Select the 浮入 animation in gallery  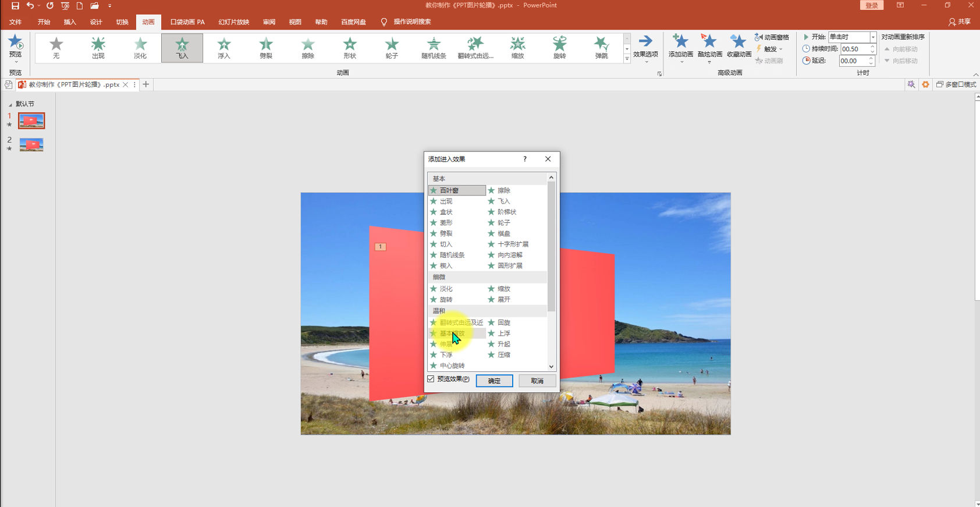[x=224, y=48]
